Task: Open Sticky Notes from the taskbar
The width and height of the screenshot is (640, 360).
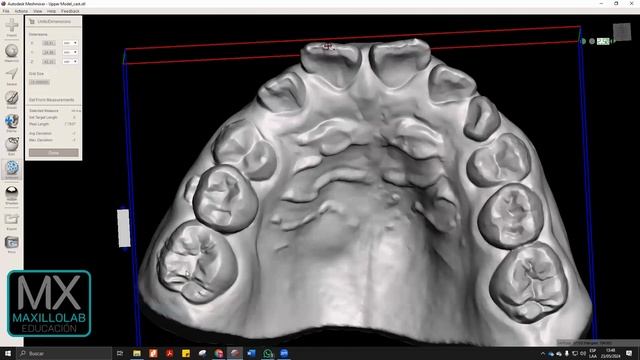Action: [x=186, y=353]
